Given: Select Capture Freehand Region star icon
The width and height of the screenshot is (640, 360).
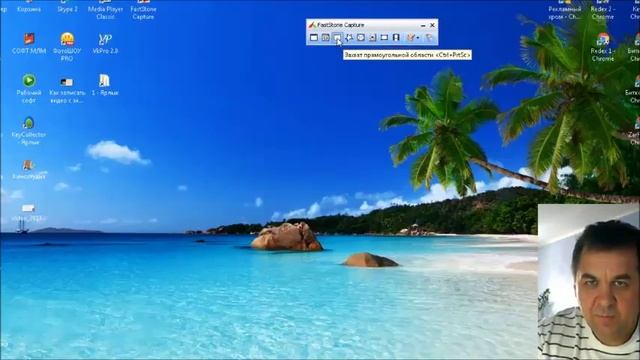Looking at the screenshot, I should click(x=349, y=38).
